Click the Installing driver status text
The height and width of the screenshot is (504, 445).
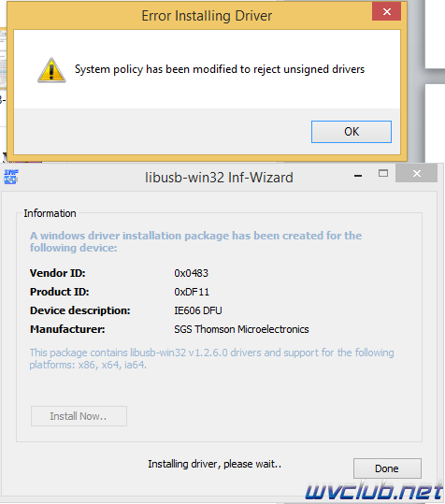tap(215, 464)
